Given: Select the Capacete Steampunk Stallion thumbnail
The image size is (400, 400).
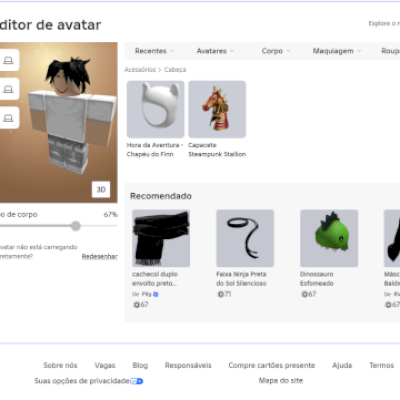Looking at the screenshot, I should [217, 109].
